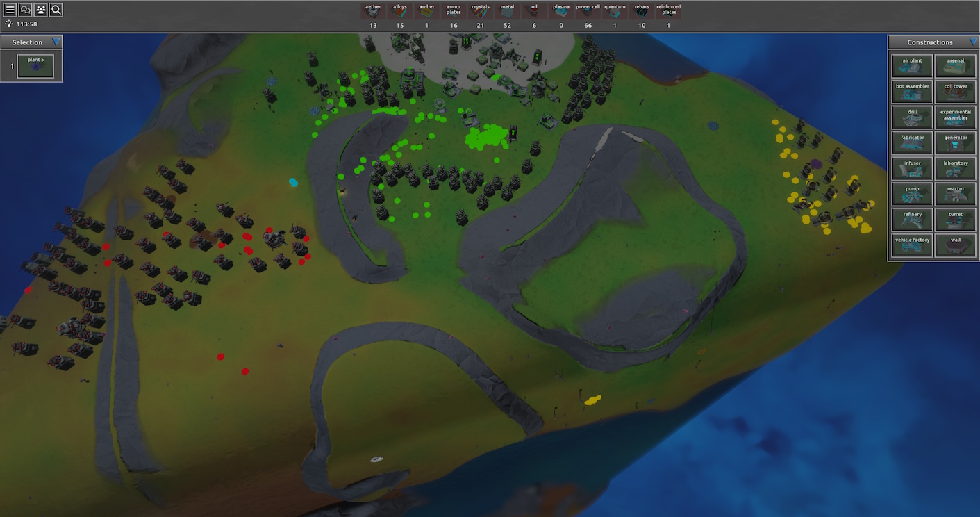
Task: Collapse the Selection panel
Action: coord(56,42)
